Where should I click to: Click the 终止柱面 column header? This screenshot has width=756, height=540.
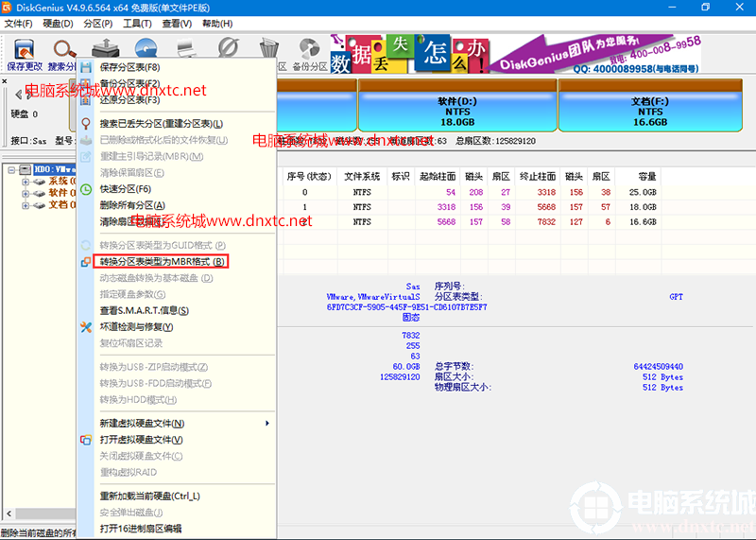click(538, 177)
